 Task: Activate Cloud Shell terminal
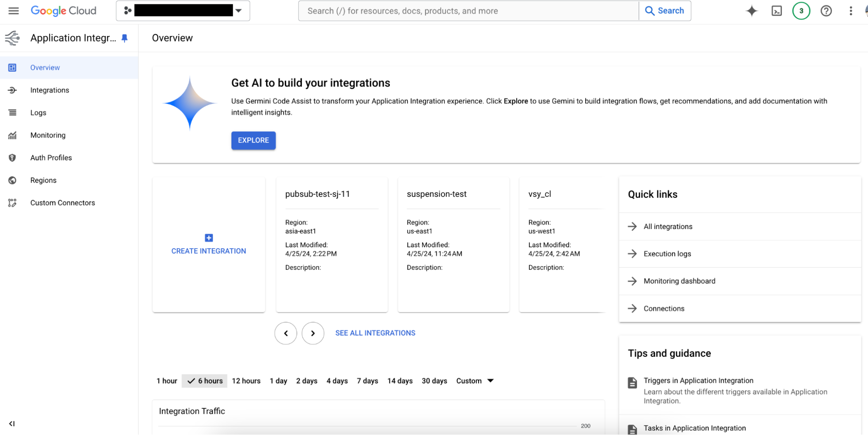(776, 10)
